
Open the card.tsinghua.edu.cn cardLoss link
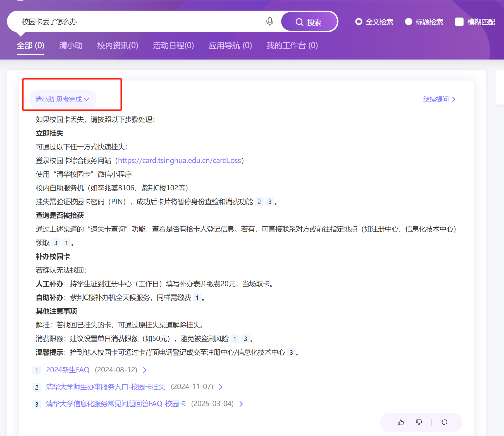(x=179, y=160)
